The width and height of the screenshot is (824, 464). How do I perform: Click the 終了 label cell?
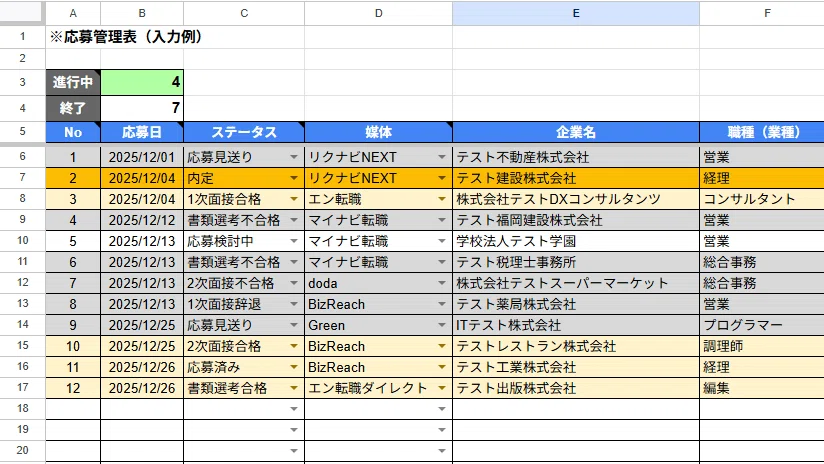73,108
